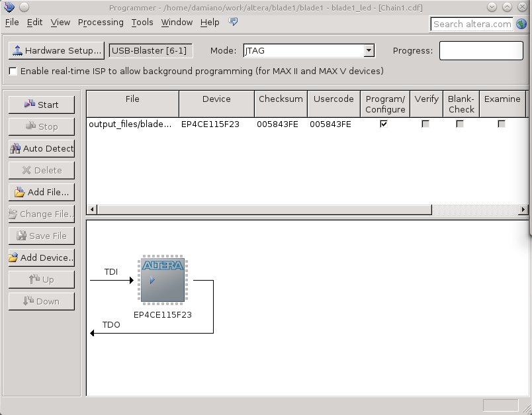This screenshot has width=532, height=415.
Task: Click the Quartus app icon in title bar
Action: coord(9,7)
